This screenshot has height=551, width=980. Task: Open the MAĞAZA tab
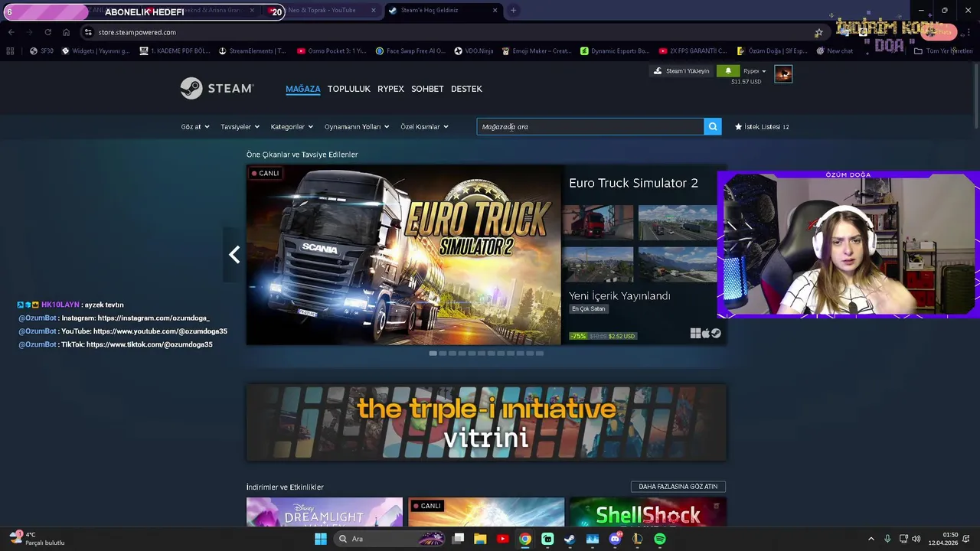[303, 89]
